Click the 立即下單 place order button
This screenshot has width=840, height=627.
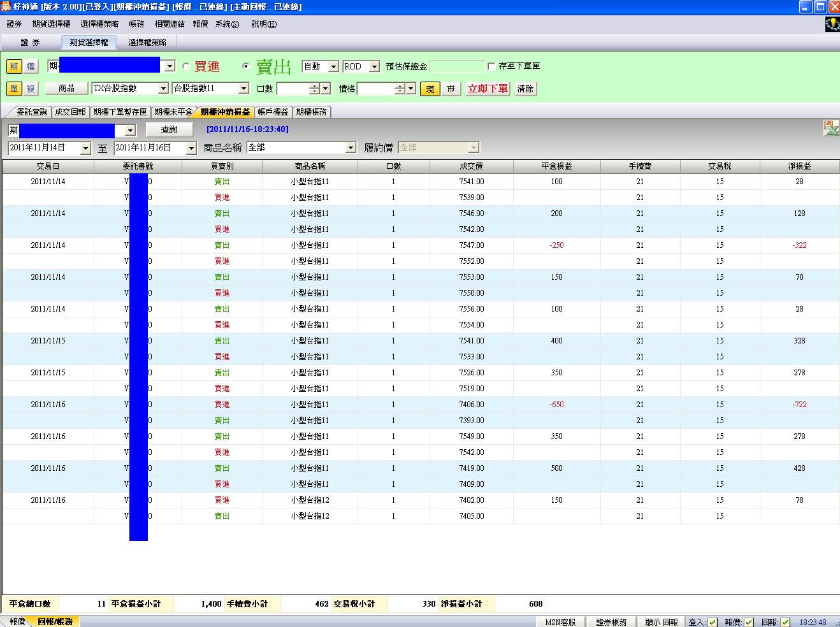coord(488,89)
